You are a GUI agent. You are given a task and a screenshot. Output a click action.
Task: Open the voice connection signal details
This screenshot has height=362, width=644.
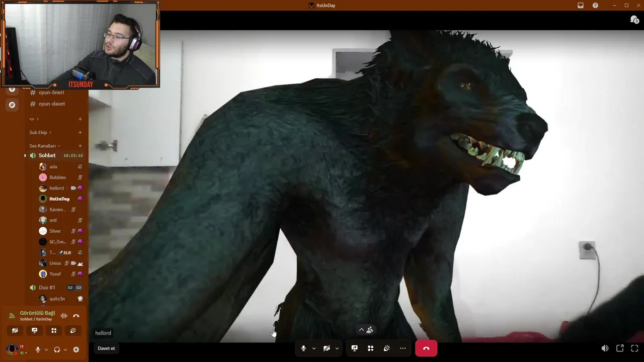click(12, 316)
